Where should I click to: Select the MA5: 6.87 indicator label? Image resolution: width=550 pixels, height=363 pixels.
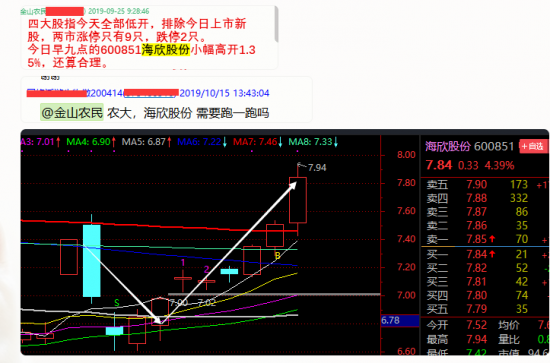(x=146, y=142)
